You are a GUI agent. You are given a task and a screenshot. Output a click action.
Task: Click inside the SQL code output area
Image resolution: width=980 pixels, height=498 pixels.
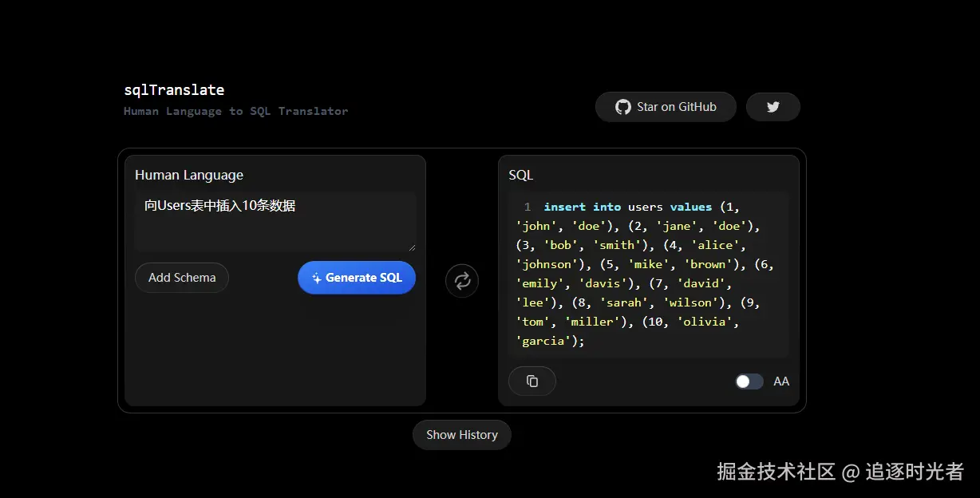648,274
